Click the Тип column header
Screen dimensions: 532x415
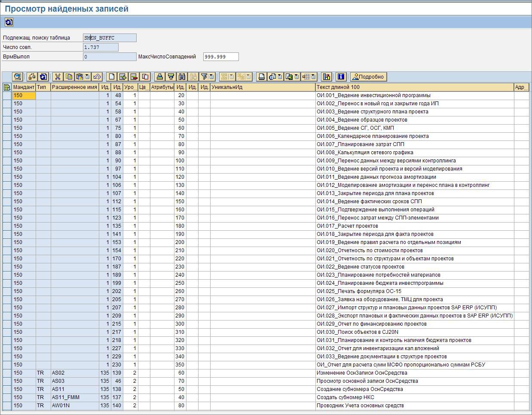click(x=43, y=87)
